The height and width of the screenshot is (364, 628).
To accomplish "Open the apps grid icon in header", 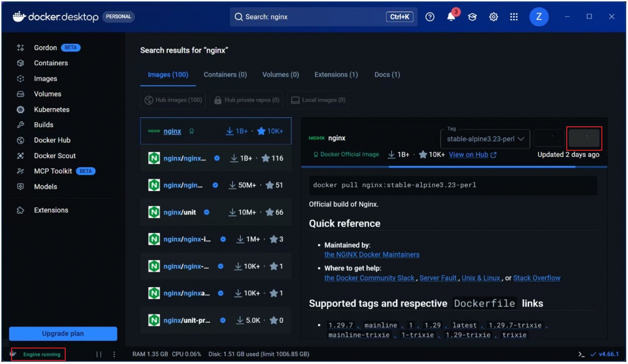I will pos(514,17).
